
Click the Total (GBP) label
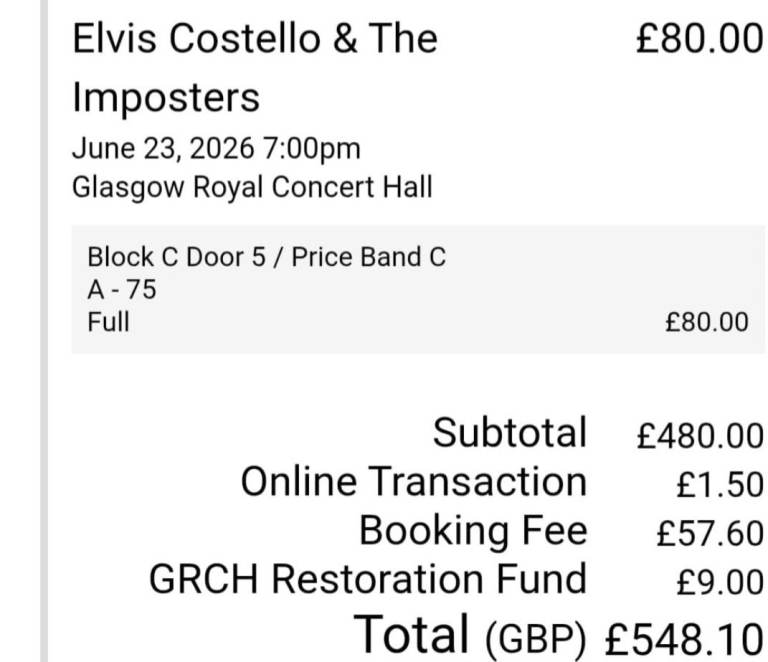pos(470,635)
